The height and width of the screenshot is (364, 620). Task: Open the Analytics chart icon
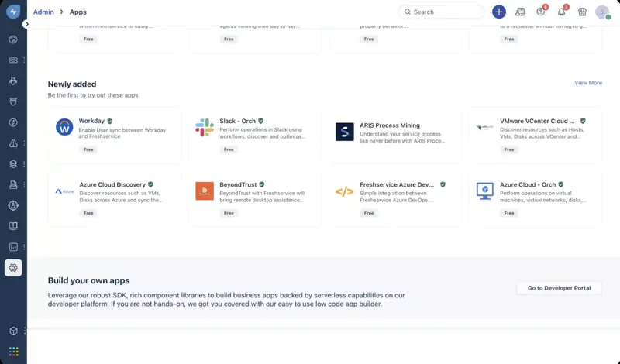tap(13, 247)
